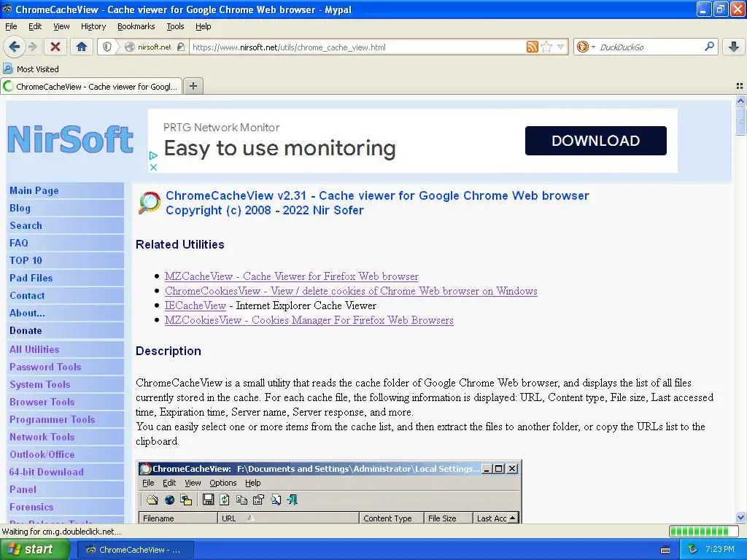Open the Home page button
The height and width of the screenshot is (560, 747).
[82, 47]
